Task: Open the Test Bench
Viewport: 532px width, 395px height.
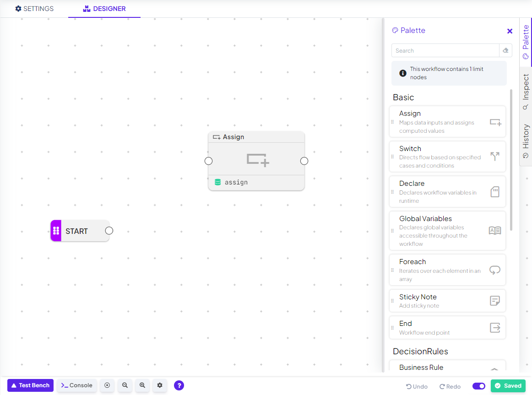Action: (30, 385)
